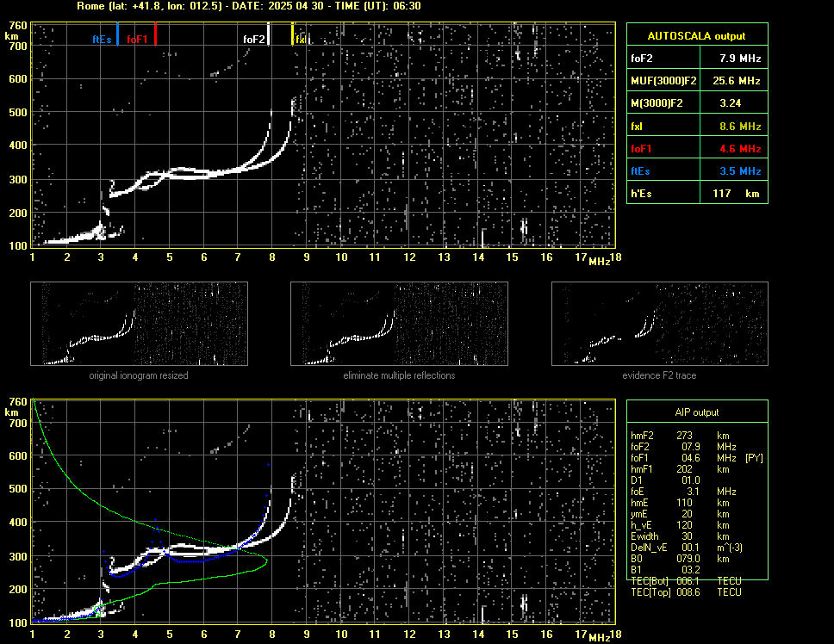Screen dimensions: 834x644
Task: Click the blue ftEs marker label
Action: pos(102,40)
